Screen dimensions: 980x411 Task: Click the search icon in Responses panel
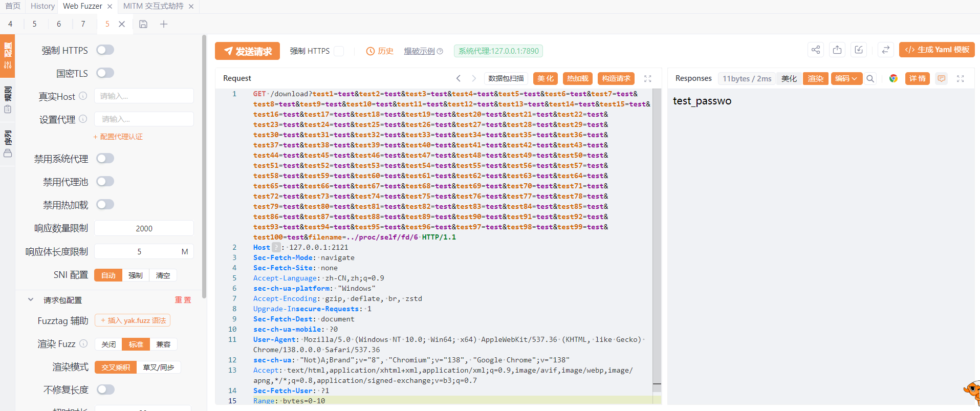point(870,78)
